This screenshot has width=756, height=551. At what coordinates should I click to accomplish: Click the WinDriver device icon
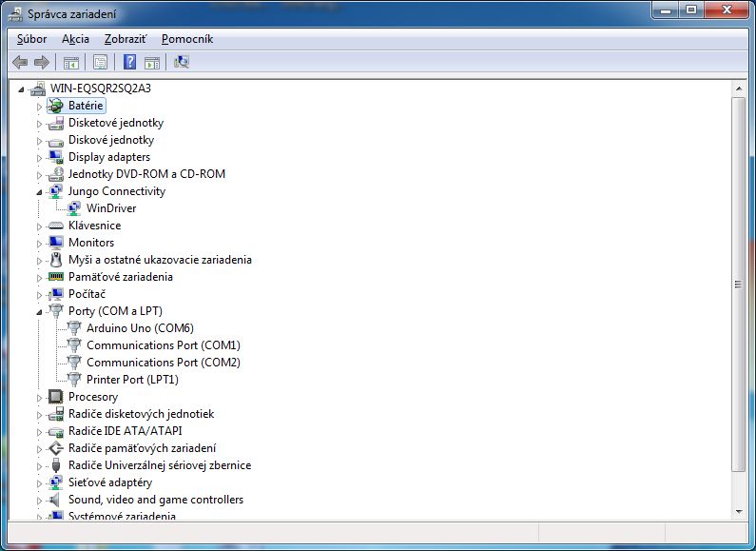point(74,208)
